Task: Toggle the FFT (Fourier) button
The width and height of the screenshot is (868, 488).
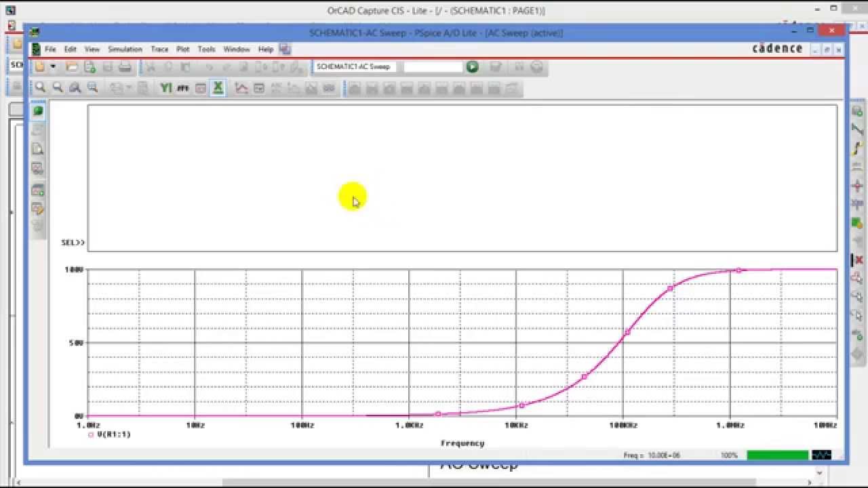Action: coord(183,87)
